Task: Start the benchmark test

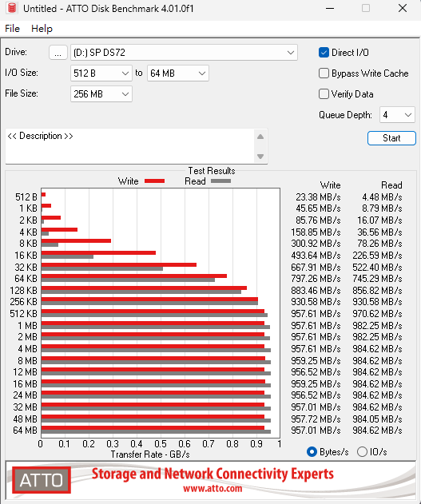Action: (x=391, y=138)
